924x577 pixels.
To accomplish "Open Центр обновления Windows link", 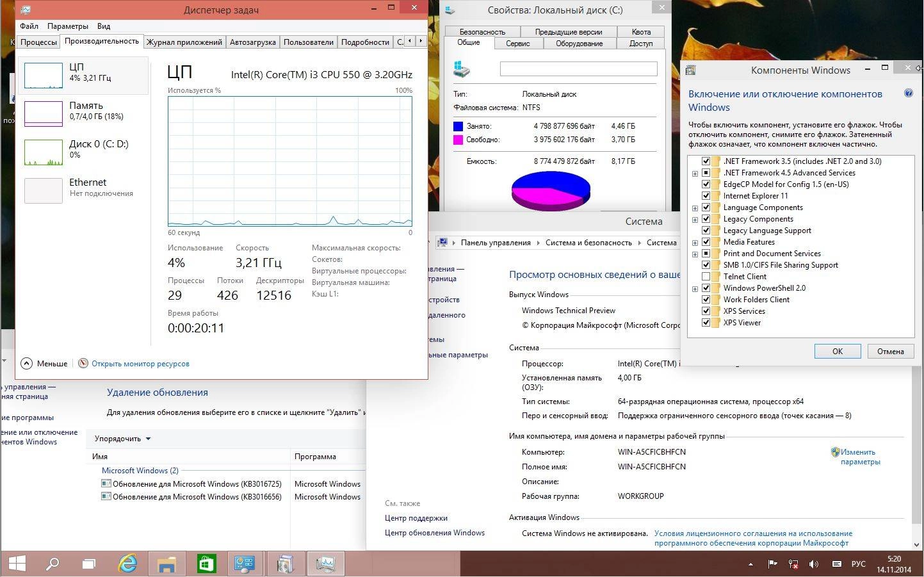I will pyautogui.click(x=434, y=533).
